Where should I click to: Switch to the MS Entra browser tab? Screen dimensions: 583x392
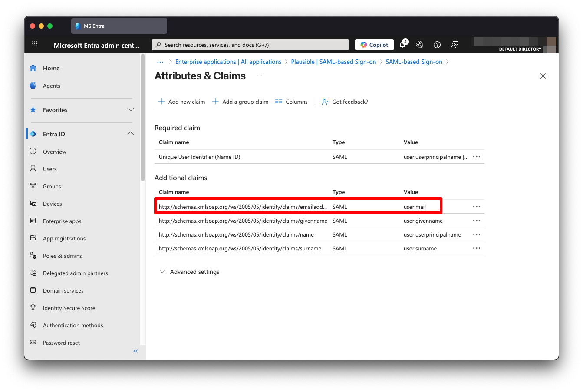(x=119, y=26)
